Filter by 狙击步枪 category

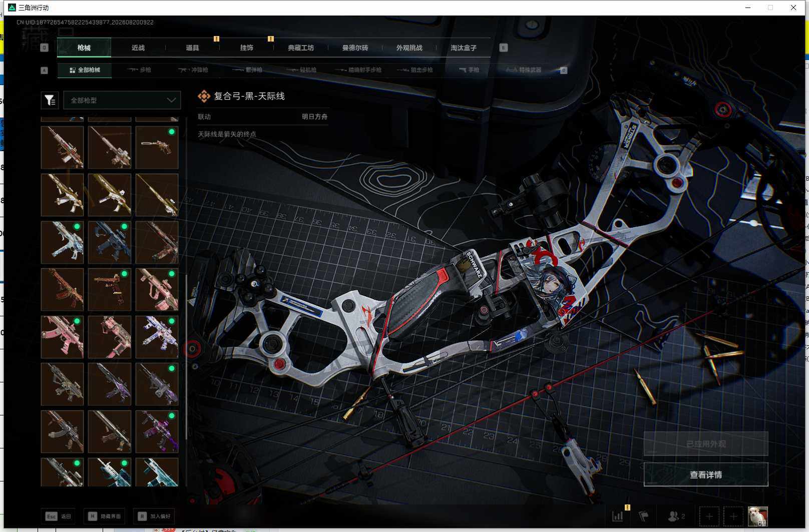(415, 70)
